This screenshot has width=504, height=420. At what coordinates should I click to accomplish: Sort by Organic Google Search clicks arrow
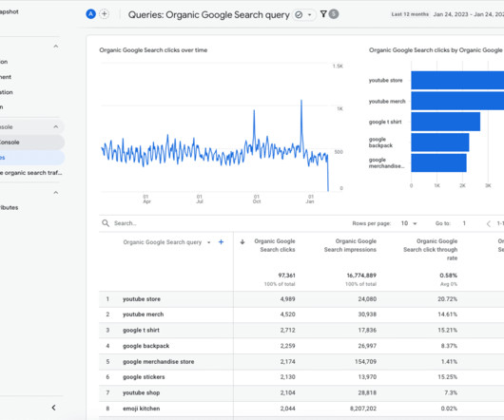pyautogui.click(x=242, y=241)
